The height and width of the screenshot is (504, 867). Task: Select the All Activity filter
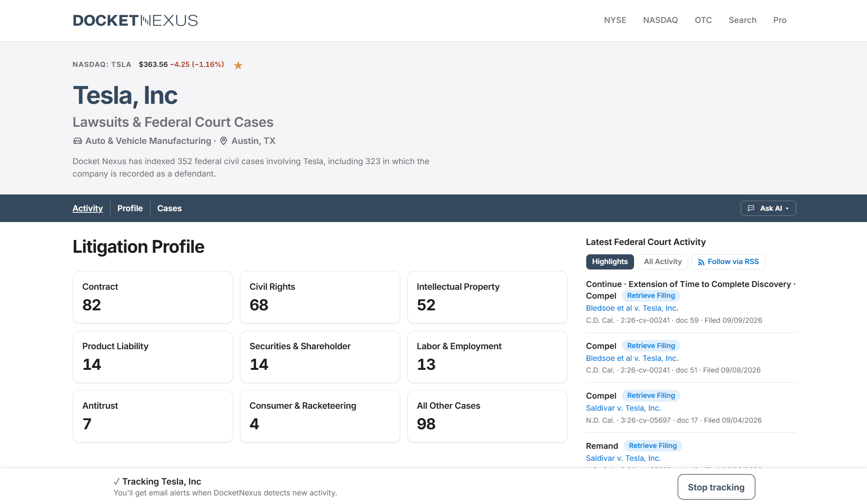click(x=663, y=262)
